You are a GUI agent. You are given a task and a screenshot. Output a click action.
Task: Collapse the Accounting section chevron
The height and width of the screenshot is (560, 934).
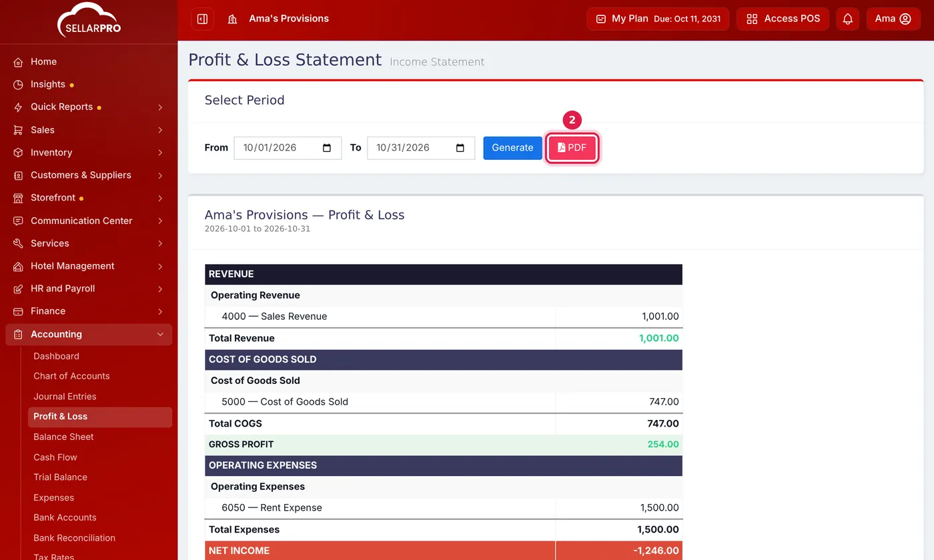click(x=160, y=335)
